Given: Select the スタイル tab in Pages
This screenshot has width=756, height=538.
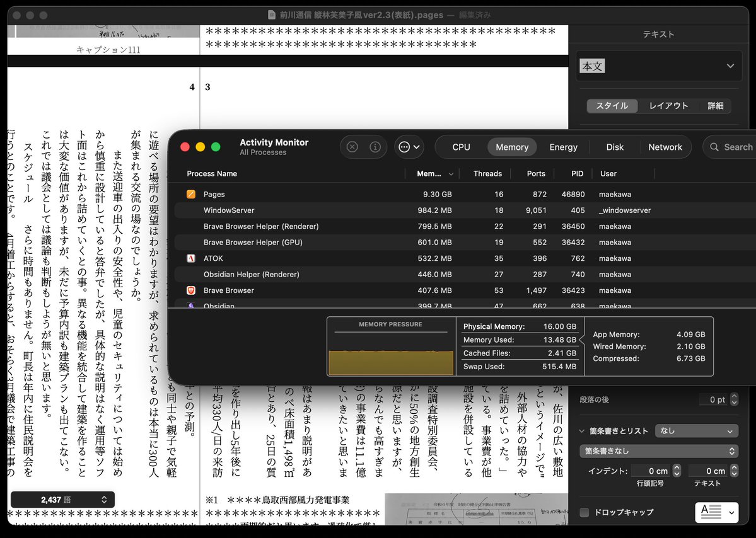Looking at the screenshot, I should point(612,106).
